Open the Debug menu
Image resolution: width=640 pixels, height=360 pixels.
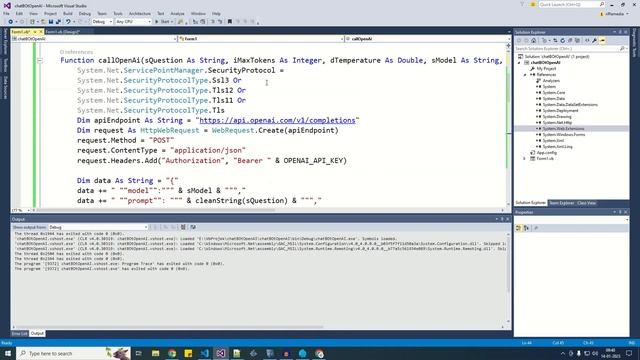tap(85, 13)
